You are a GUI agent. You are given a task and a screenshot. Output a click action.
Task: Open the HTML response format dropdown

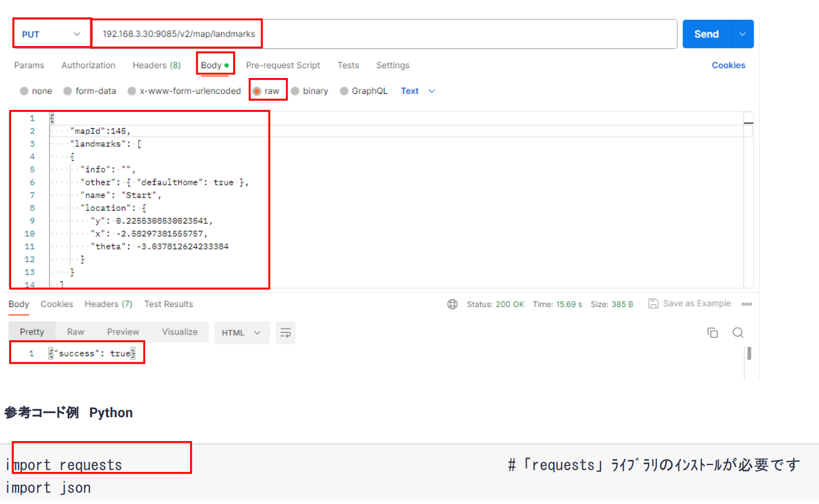coord(241,333)
